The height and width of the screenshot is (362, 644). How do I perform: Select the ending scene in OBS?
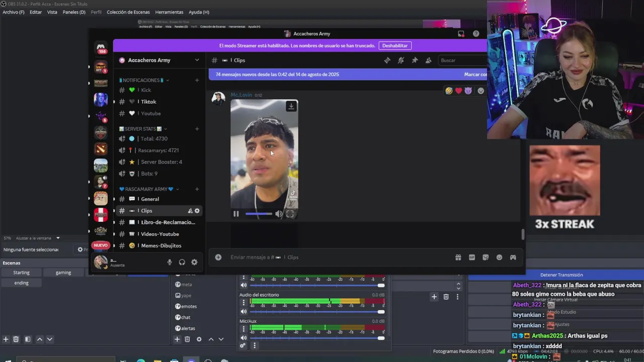click(21, 283)
